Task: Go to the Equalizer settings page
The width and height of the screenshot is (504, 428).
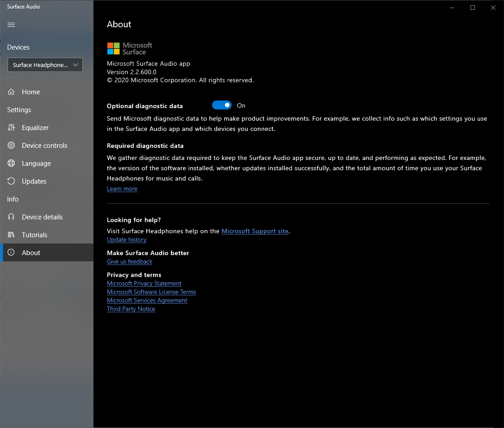Action: tap(35, 128)
